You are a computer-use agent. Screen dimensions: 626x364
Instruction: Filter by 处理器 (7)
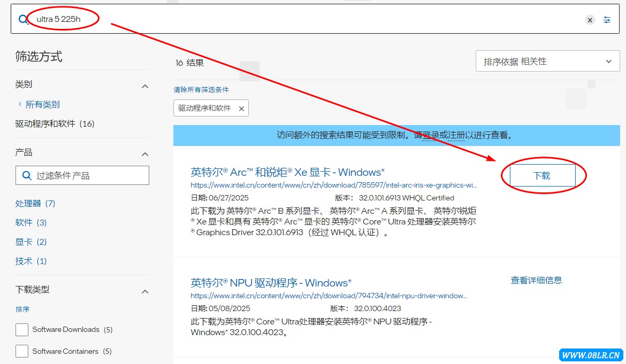click(x=35, y=203)
